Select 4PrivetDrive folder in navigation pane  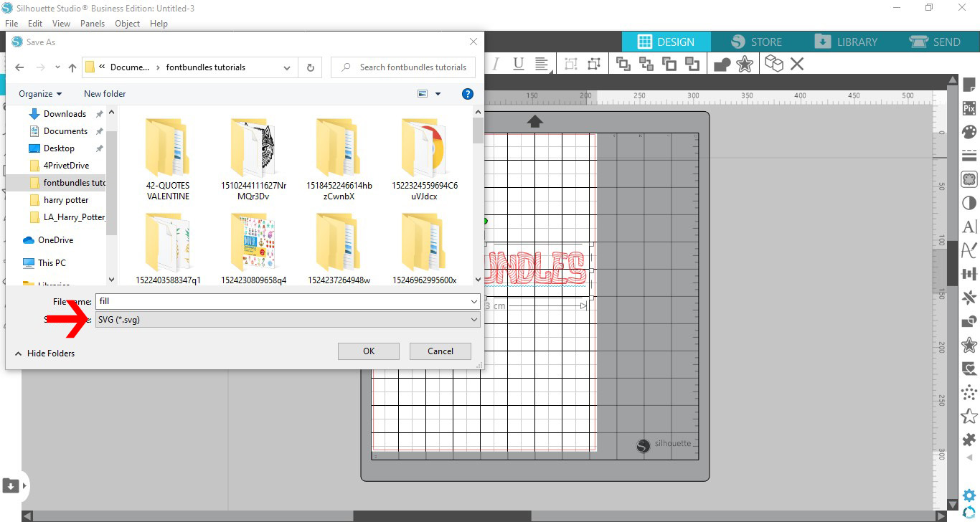coord(66,166)
